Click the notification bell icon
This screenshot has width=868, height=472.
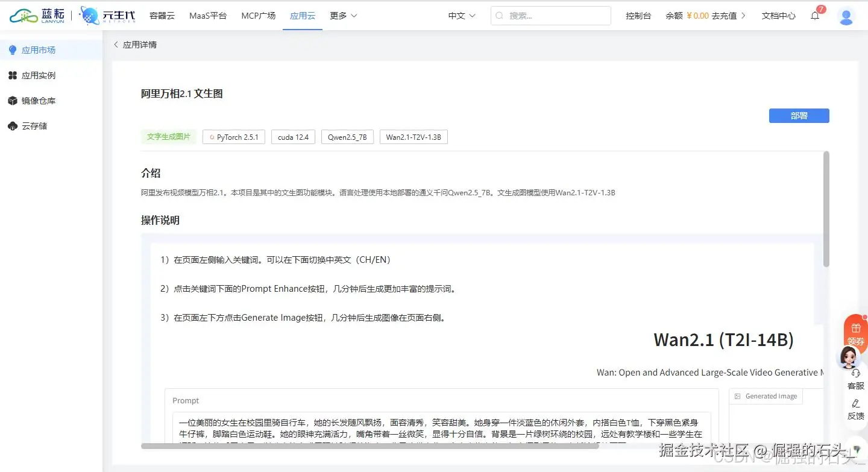[x=815, y=16]
